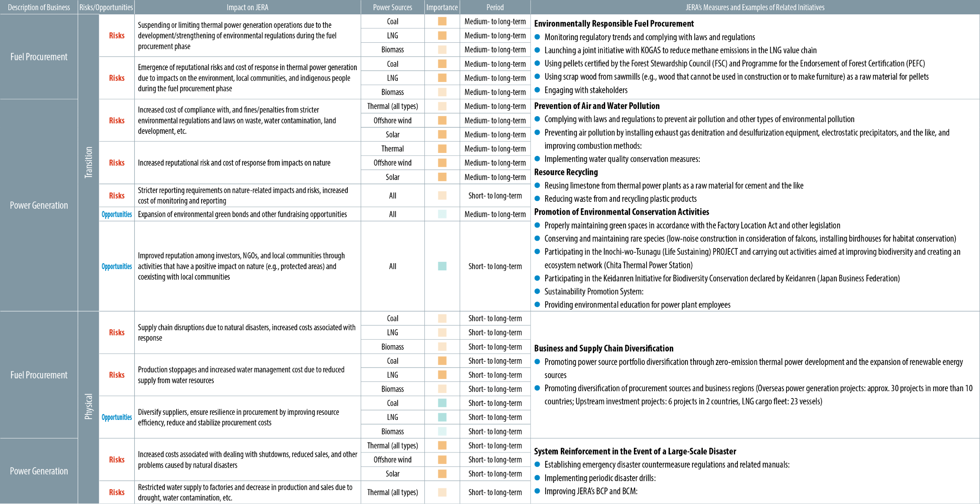980x504 pixels.
Task: Click 'Participating in the Keidanren Initiative' bullet text
Action: pos(722,278)
